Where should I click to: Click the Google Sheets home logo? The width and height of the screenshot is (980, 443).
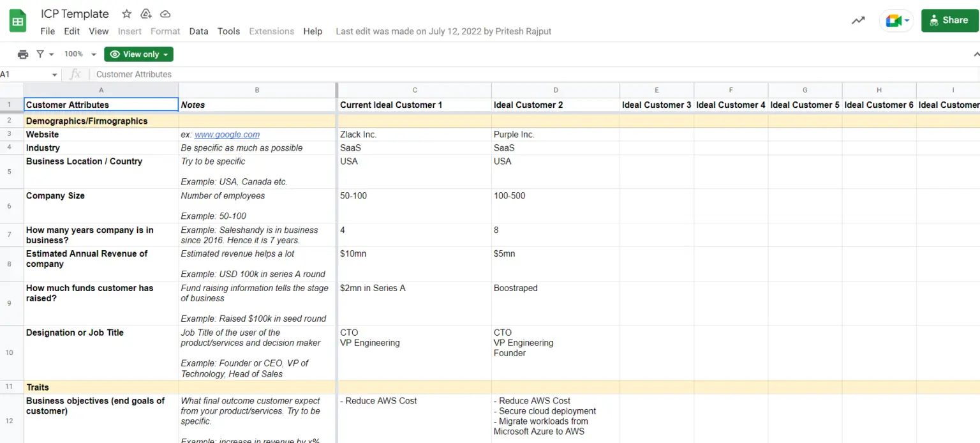click(18, 22)
